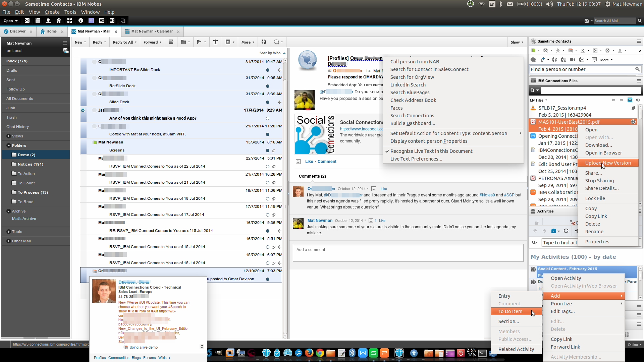Click the follow-up flag icon in toolbar
This screenshot has width=644, height=362.
(x=199, y=42)
